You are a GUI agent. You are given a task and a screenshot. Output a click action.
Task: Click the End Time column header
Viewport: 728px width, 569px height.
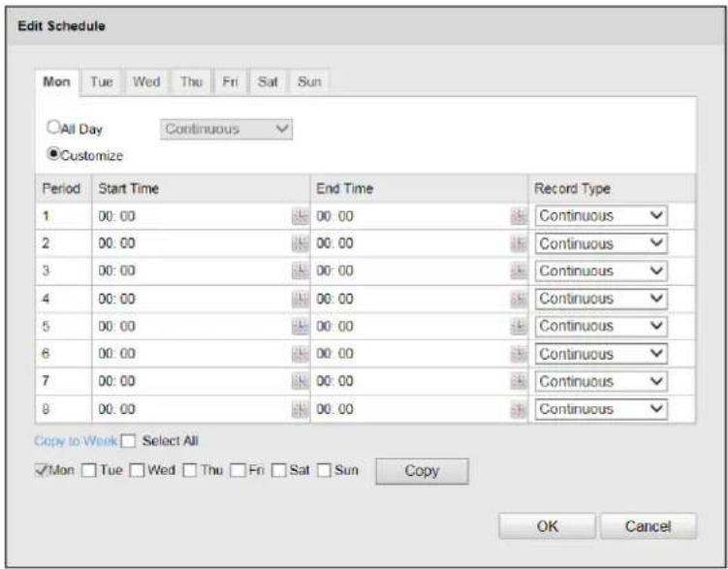click(x=419, y=188)
